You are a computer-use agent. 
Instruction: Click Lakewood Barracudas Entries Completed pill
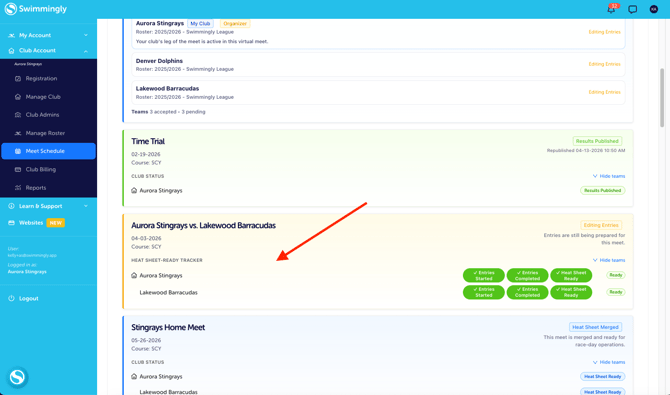[527, 292]
